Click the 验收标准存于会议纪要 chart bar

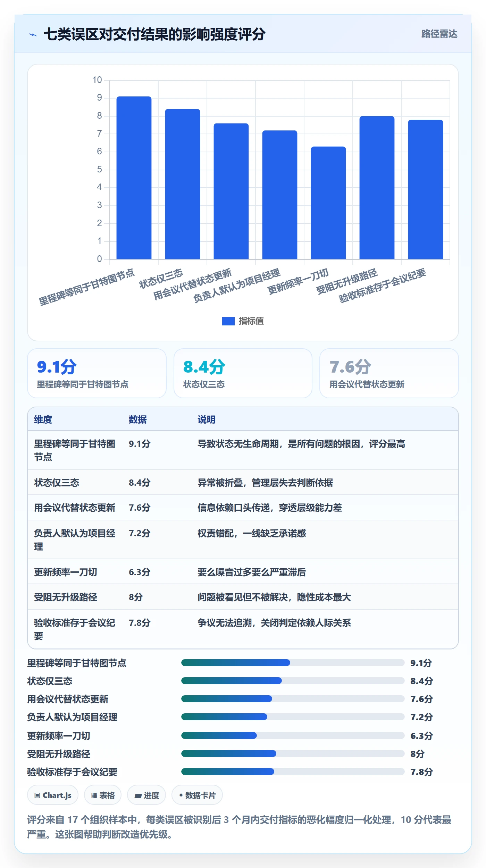click(426, 189)
